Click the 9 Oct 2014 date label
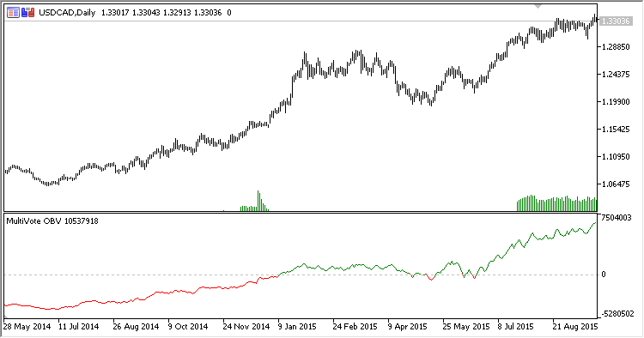The width and height of the screenshot is (644, 338). click(188, 327)
